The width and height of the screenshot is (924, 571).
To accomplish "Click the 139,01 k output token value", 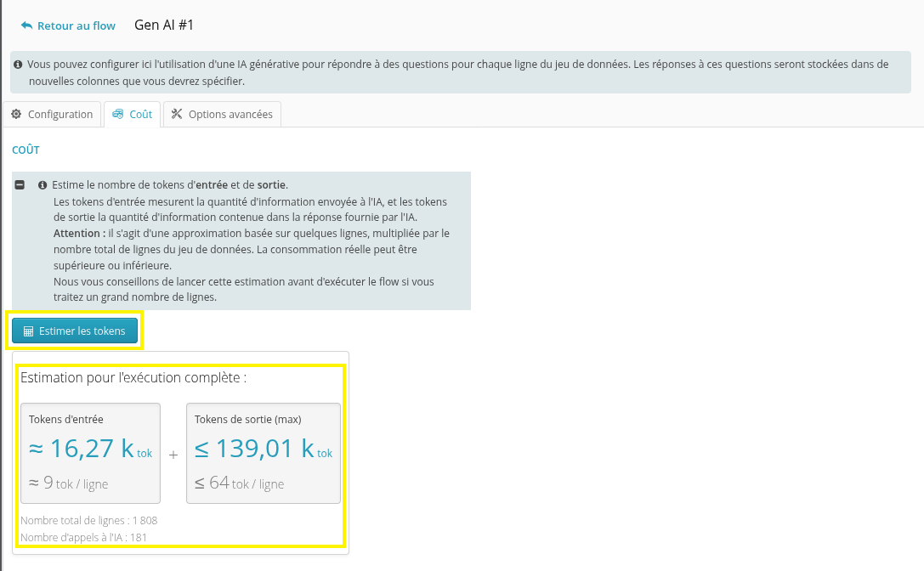I will [x=264, y=449].
